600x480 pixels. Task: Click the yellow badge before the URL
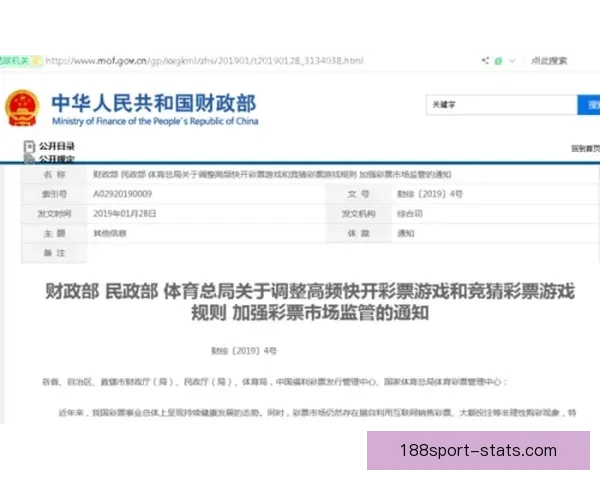point(37,60)
